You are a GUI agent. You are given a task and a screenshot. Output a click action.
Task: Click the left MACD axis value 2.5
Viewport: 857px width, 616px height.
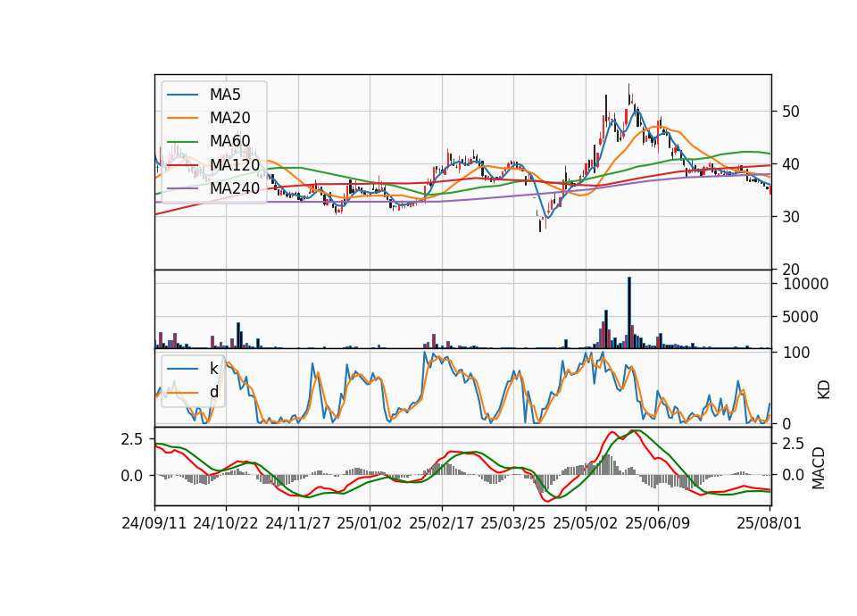click(x=132, y=439)
